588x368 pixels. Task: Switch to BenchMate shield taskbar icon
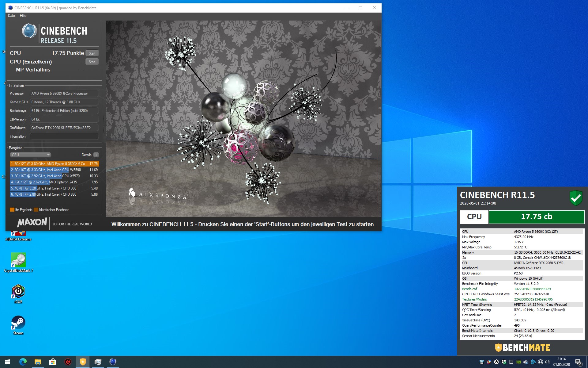(83, 362)
